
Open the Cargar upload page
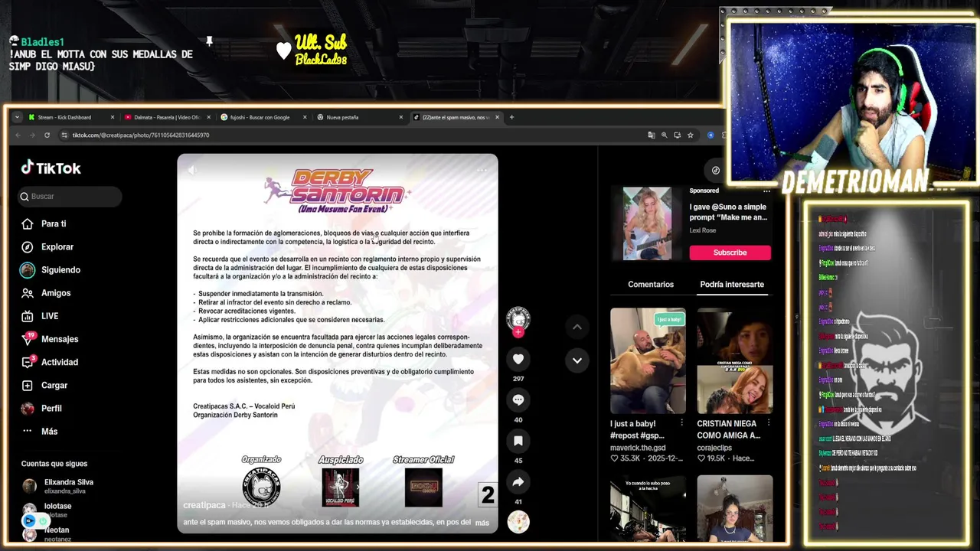click(54, 386)
